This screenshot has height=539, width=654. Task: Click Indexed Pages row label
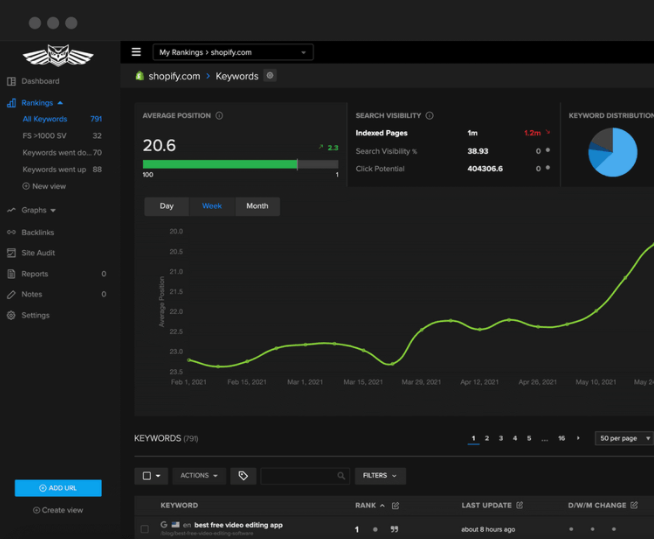(381, 133)
